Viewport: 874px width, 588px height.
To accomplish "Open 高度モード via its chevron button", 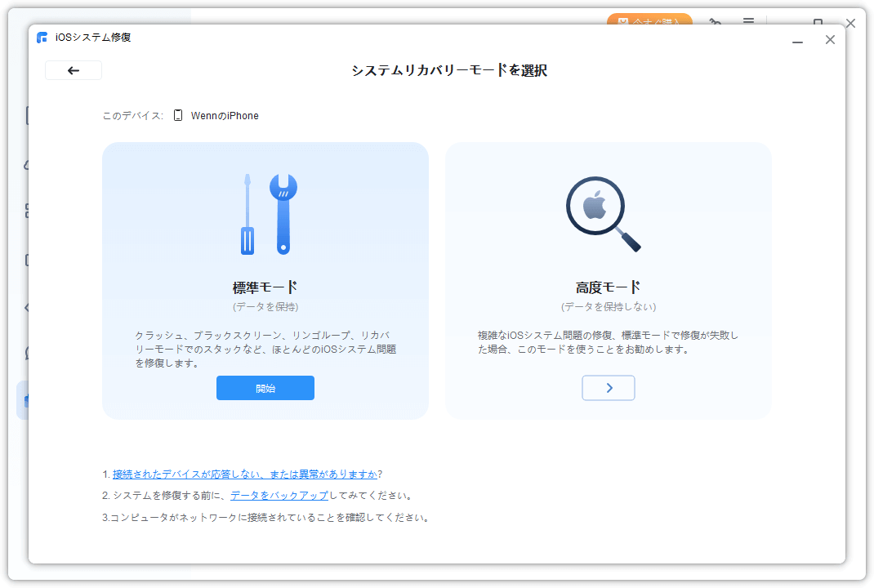I will pos(608,388).
